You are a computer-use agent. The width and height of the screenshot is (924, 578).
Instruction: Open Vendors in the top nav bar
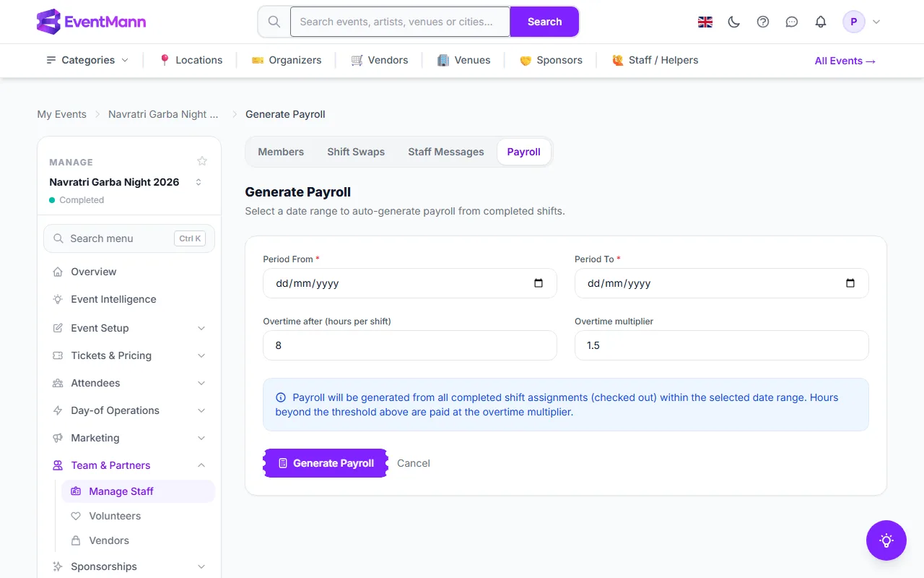(x=380, y=60)
